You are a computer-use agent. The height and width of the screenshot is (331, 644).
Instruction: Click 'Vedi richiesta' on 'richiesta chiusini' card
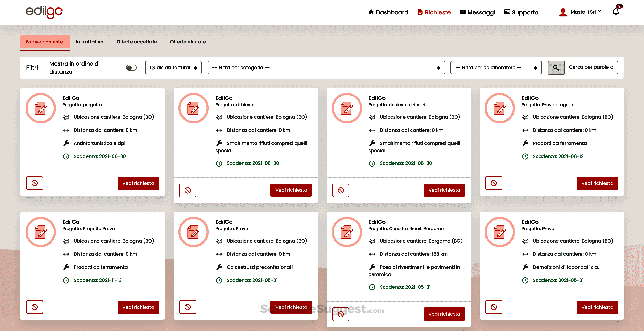(444, 190)
